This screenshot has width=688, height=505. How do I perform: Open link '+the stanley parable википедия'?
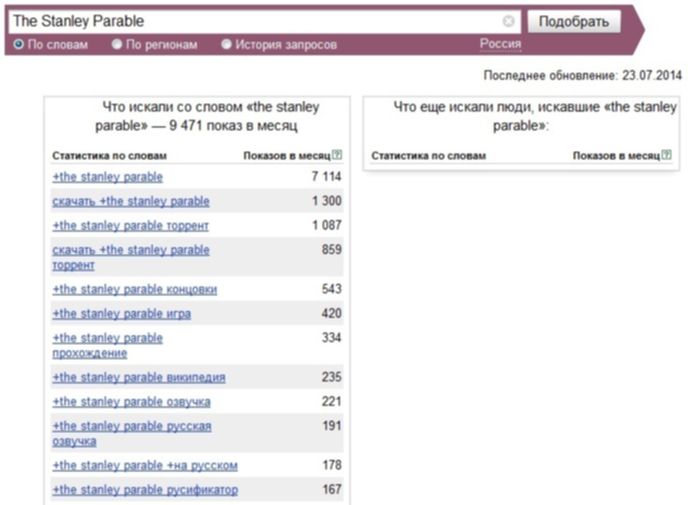(139, 377)
